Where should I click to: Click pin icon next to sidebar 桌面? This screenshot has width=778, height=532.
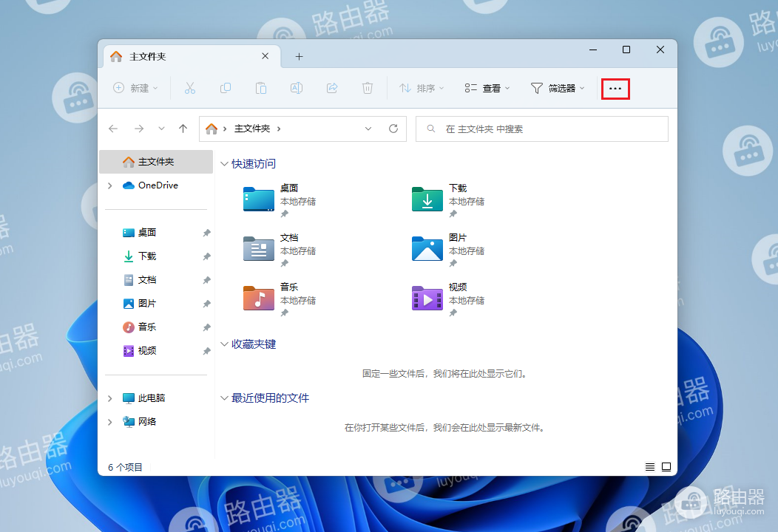206,233
